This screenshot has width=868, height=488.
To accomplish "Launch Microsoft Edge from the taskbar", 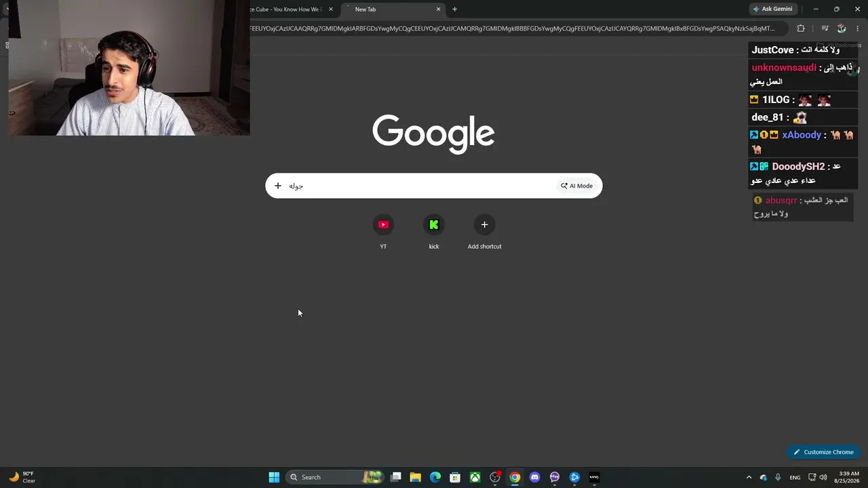I will tap(435, 477).
